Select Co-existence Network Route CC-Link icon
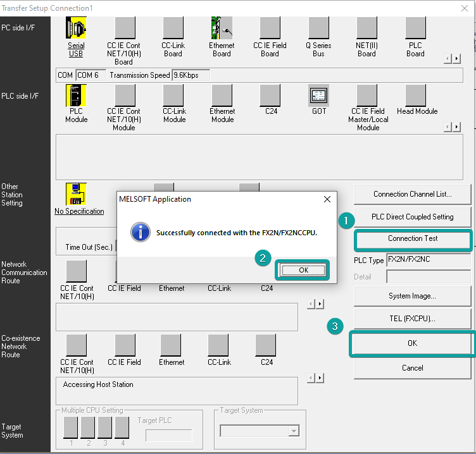Screen dimensions: 476x454 [x=218, y=345]
